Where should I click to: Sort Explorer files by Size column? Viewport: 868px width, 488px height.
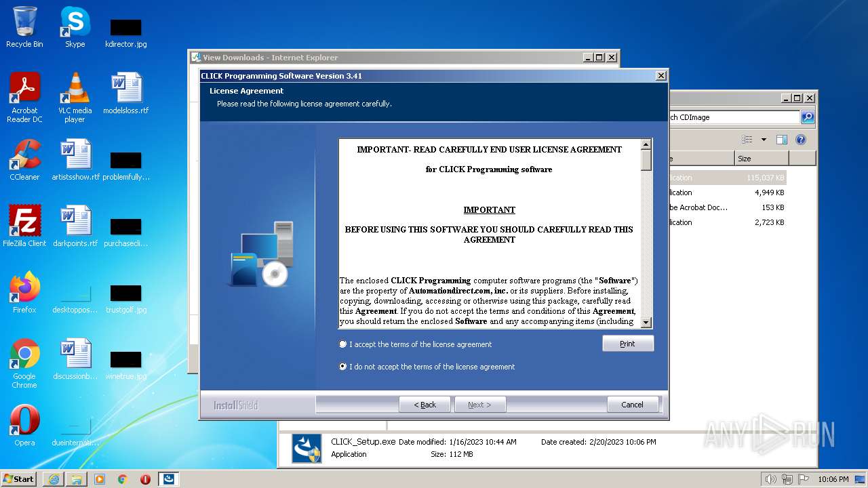pyautogui.click(x=762, y=159)
